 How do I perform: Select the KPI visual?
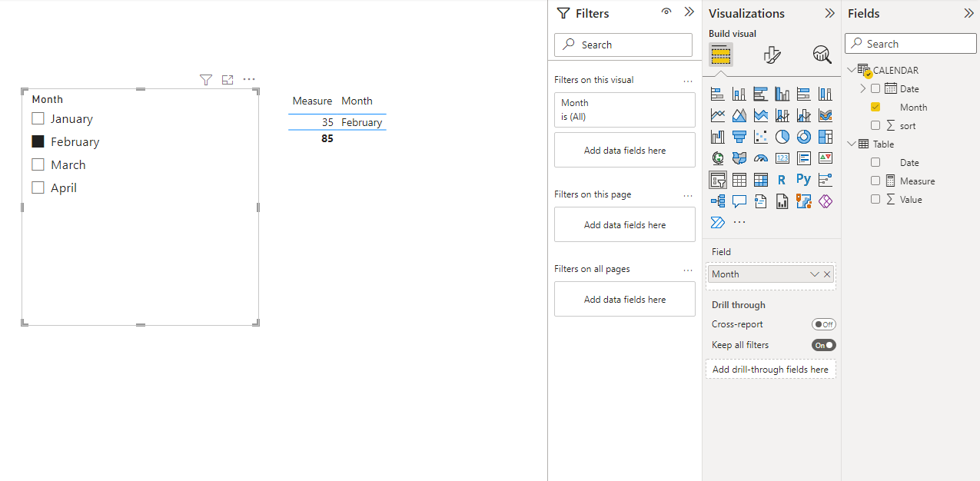(x=826, y=158)
